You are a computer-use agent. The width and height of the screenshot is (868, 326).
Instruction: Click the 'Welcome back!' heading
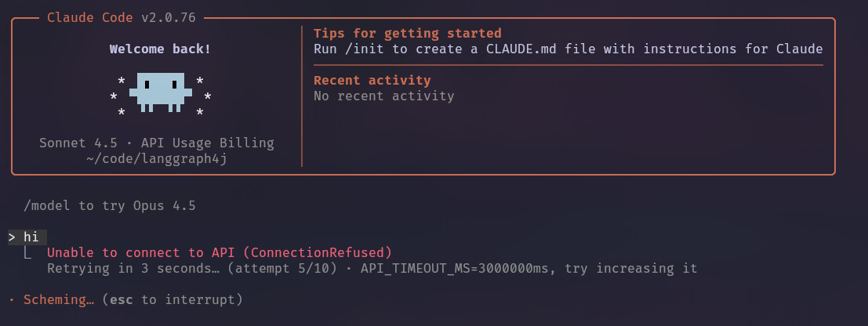pos(160,49)
